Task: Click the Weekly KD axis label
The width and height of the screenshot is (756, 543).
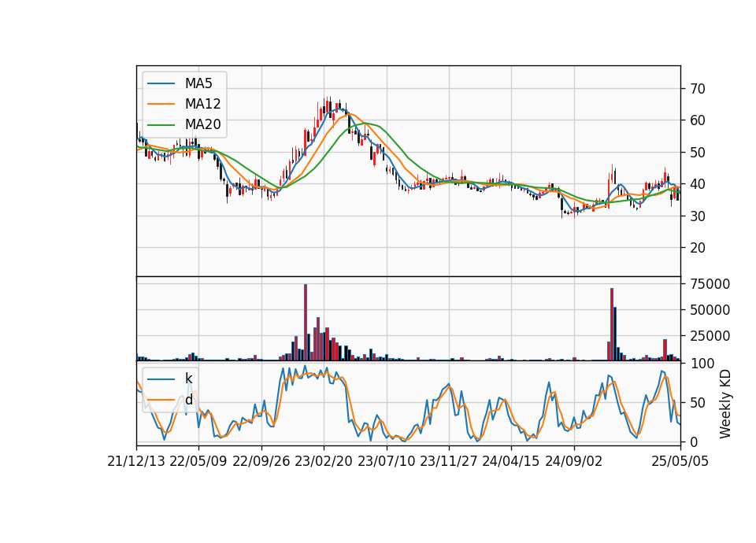Action: (x=724, y=404)
